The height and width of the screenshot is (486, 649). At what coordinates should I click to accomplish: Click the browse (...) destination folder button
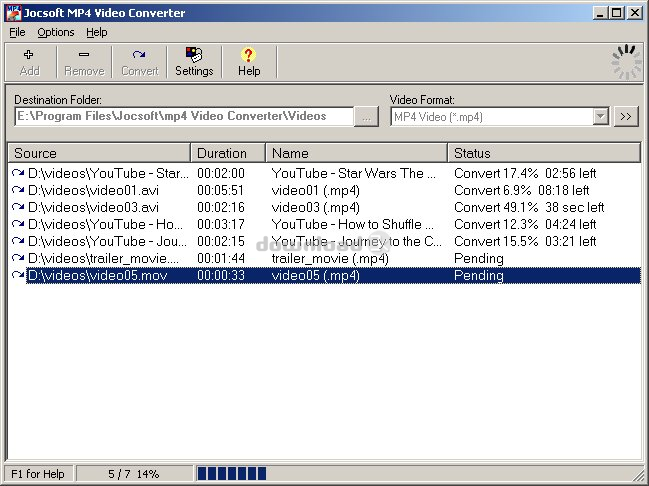[366, 117]
